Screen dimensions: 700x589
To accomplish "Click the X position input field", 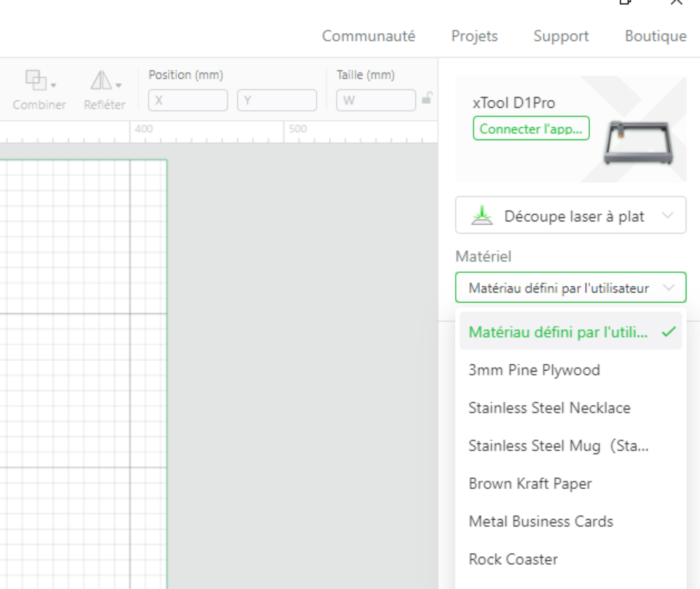I will pyautogui.click(x=188, y=100).
